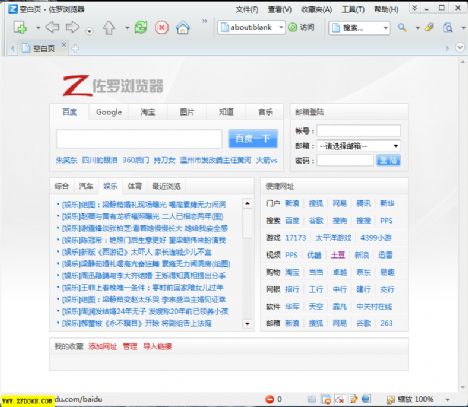Open the 工具(T) menu
468x407 pixels.
point(353,9)
